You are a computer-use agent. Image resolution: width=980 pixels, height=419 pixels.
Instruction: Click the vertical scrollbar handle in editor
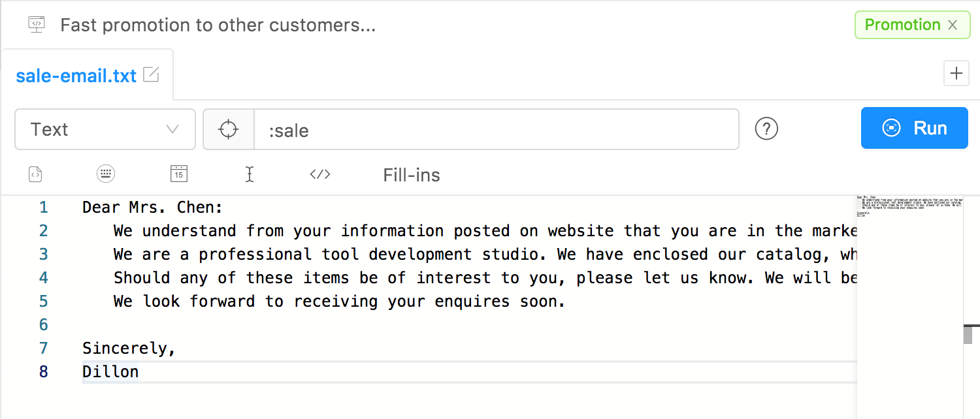tap(968, 334)
